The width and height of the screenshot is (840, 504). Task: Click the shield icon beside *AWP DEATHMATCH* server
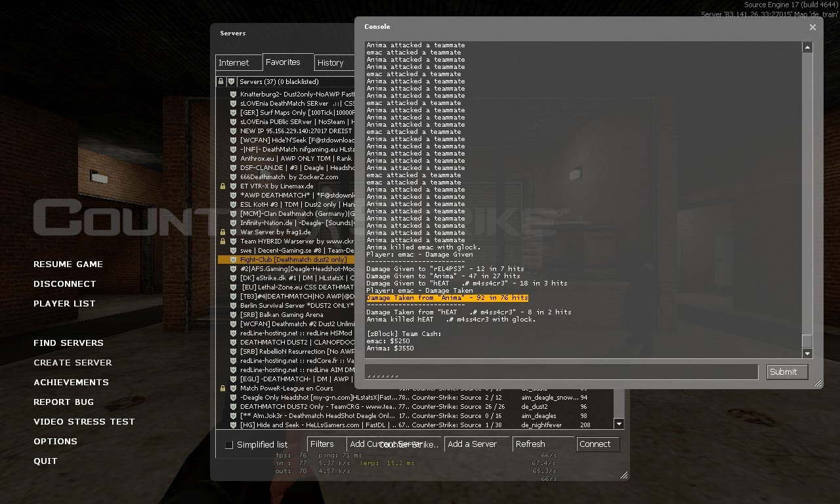click(x=232, y=196)
